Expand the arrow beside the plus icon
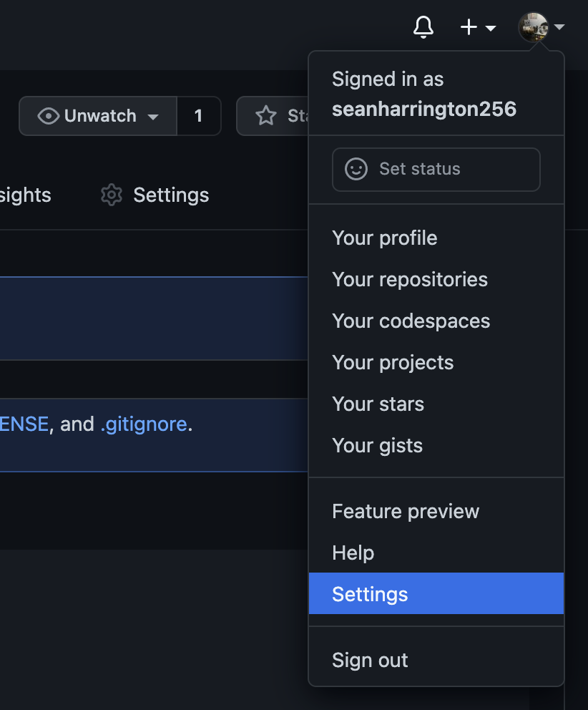The image size is (588, 710). 491,28
